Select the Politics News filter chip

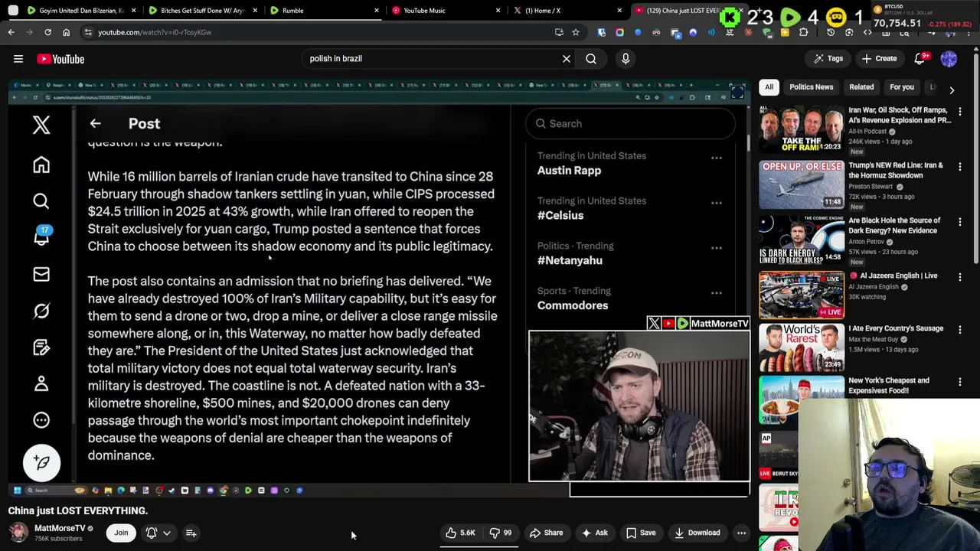point(811,87)
